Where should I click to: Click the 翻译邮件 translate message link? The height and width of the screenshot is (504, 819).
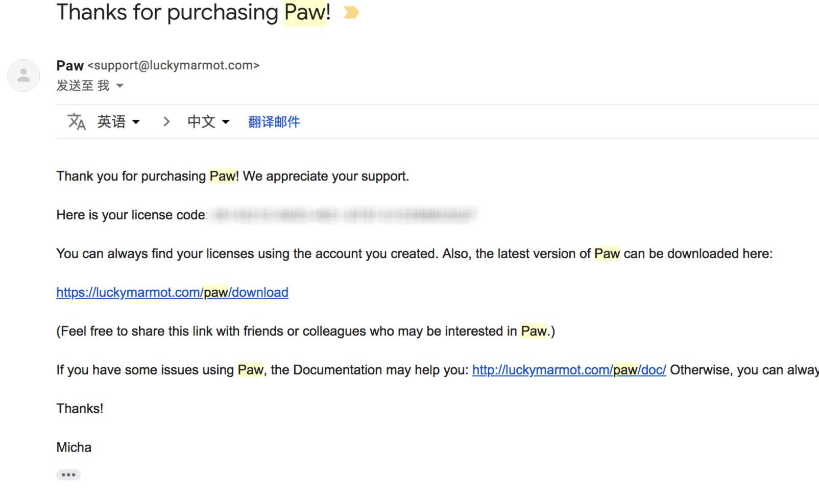[274, 122]
